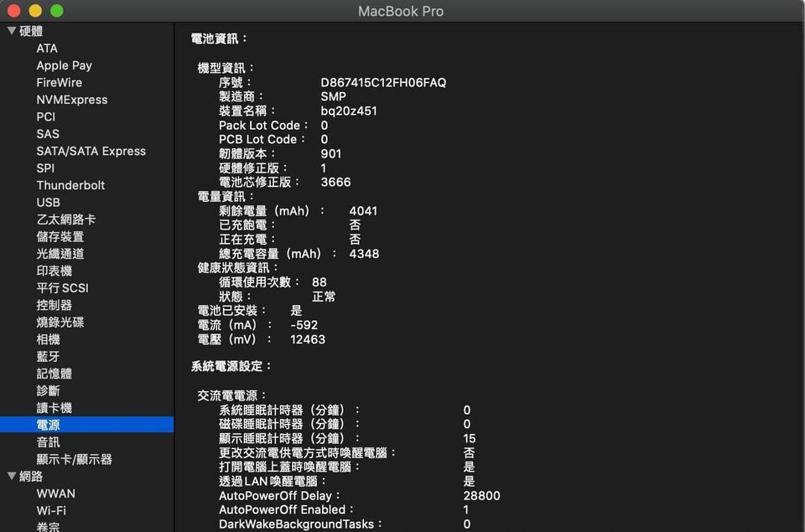Image resolution: width=805 pixels, height=532 pixels.
Task: Close the window with red button
Action: (13, 10)
